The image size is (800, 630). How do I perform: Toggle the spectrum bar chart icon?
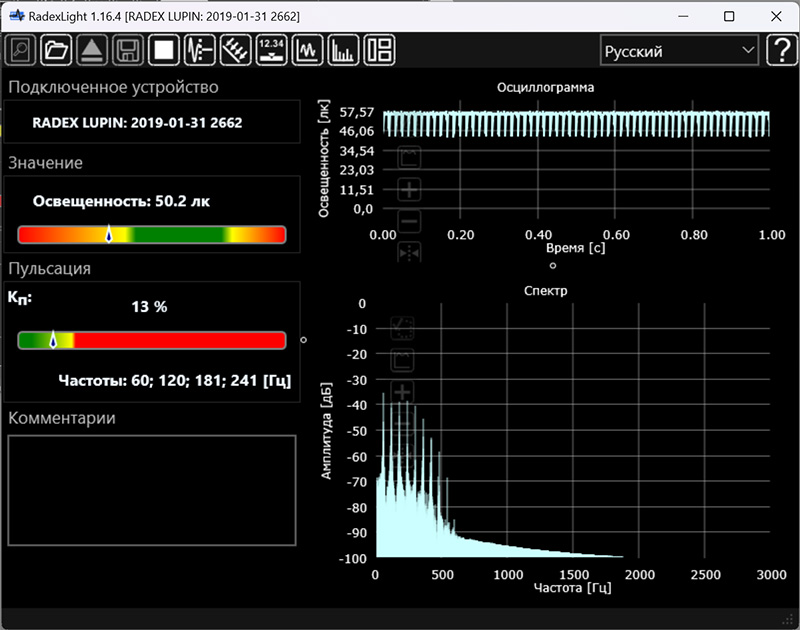pyautogui.click(x=343, y=49)
